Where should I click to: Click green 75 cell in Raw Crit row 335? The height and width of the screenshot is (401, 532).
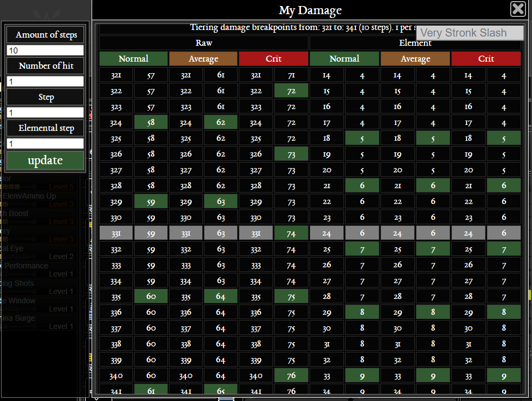click(291, 296)
